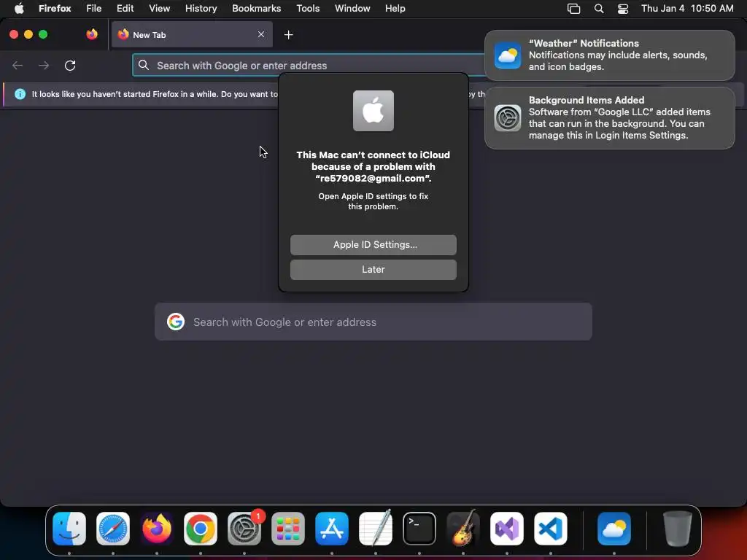Open Google Chrome from the Dock

[x=201, y=529]
